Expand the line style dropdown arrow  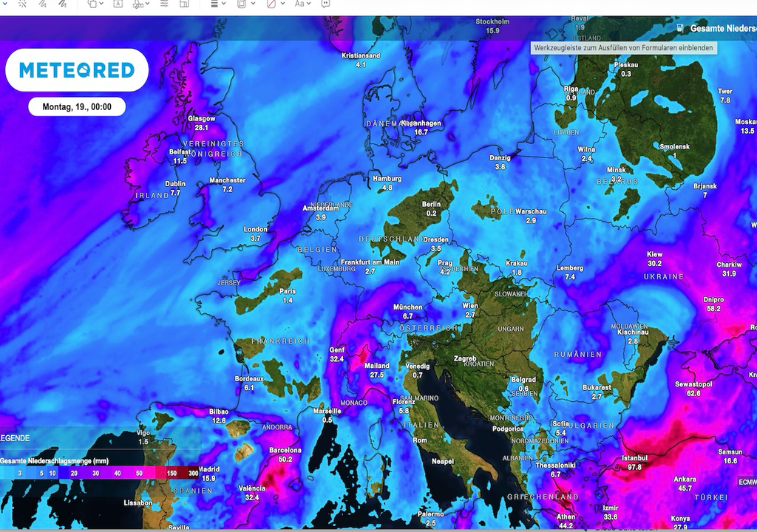(223, 4)
